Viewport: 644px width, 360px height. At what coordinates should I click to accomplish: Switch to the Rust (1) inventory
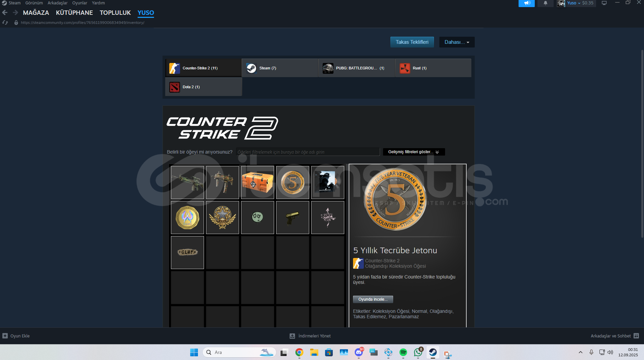click(433, 68)
